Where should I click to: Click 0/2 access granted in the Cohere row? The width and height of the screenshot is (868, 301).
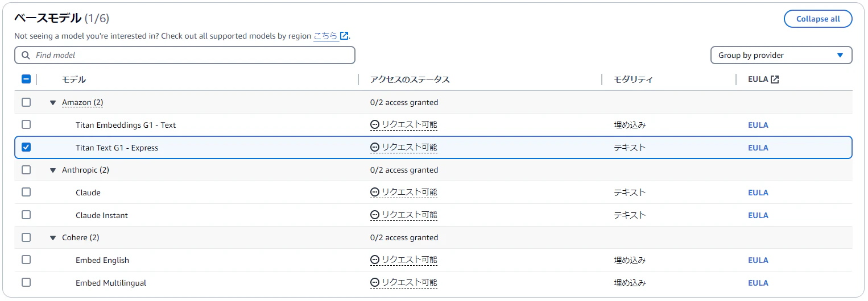[404, 237]
